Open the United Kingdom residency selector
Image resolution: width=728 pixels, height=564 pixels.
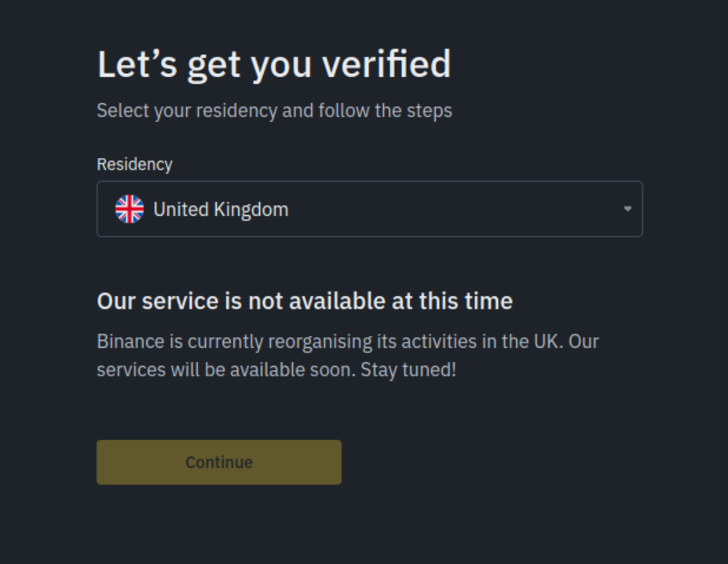coord(369,209)
